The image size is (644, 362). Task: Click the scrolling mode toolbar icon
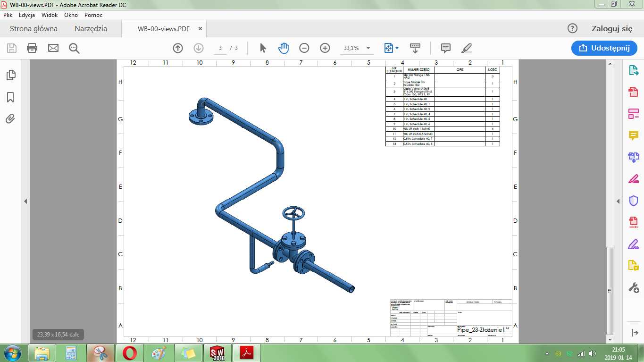pyautogui.click(x=415, y=48)
